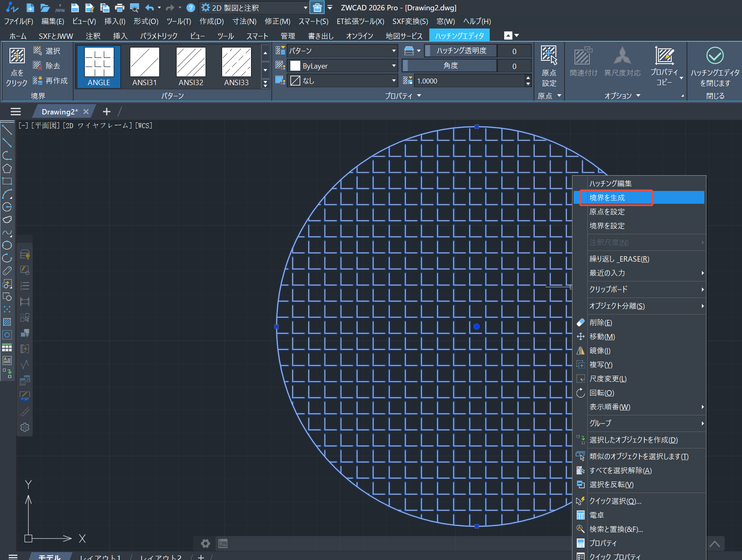This screenshot has width=742, height=560.
Task: Close the hatch editor with ハッチングエディタを閉じます
Action: [x=715, y=56]
